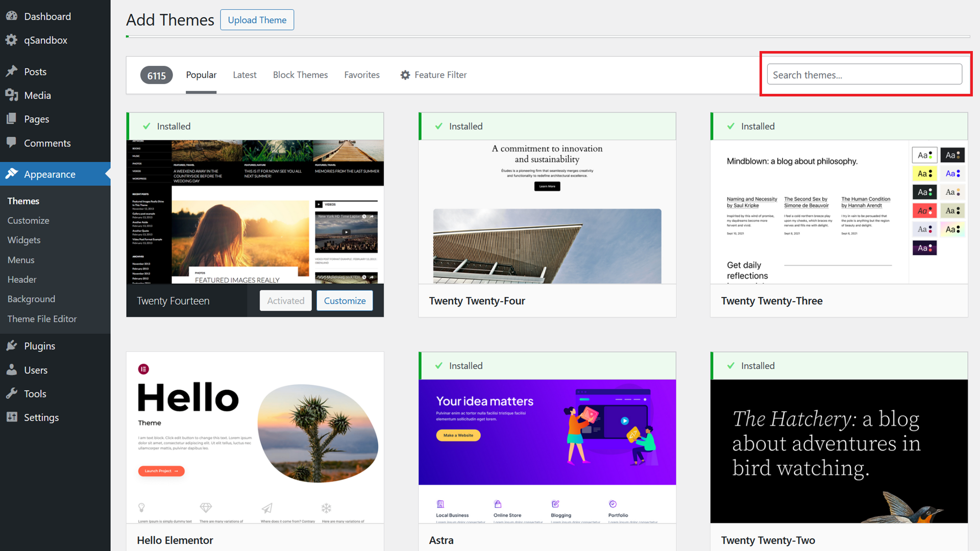
Task: Click the Tools wrench icon
Action: click(x=12, y=393)
